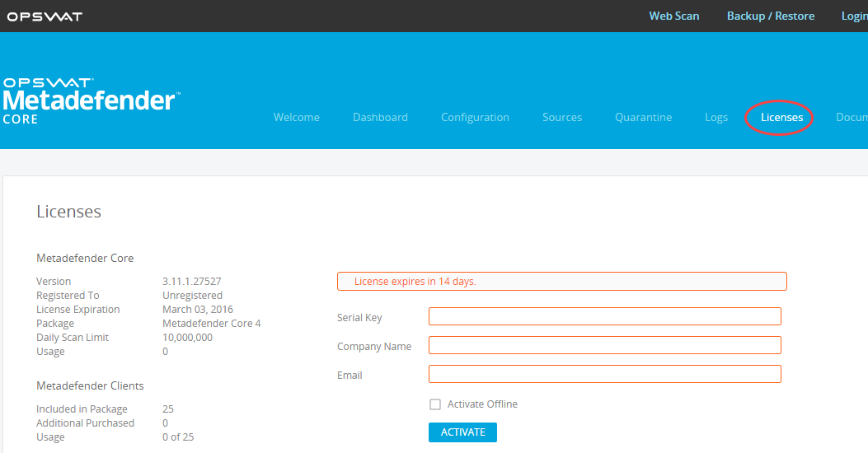Click the Metadefender Core logo

pyautogui.click(x=91, y=101)
